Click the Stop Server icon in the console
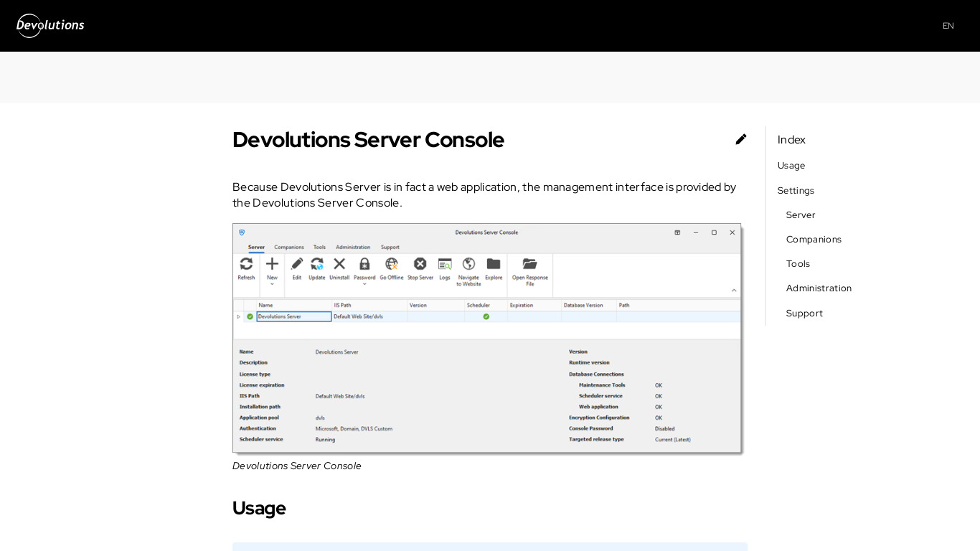 tap(420, 264)
